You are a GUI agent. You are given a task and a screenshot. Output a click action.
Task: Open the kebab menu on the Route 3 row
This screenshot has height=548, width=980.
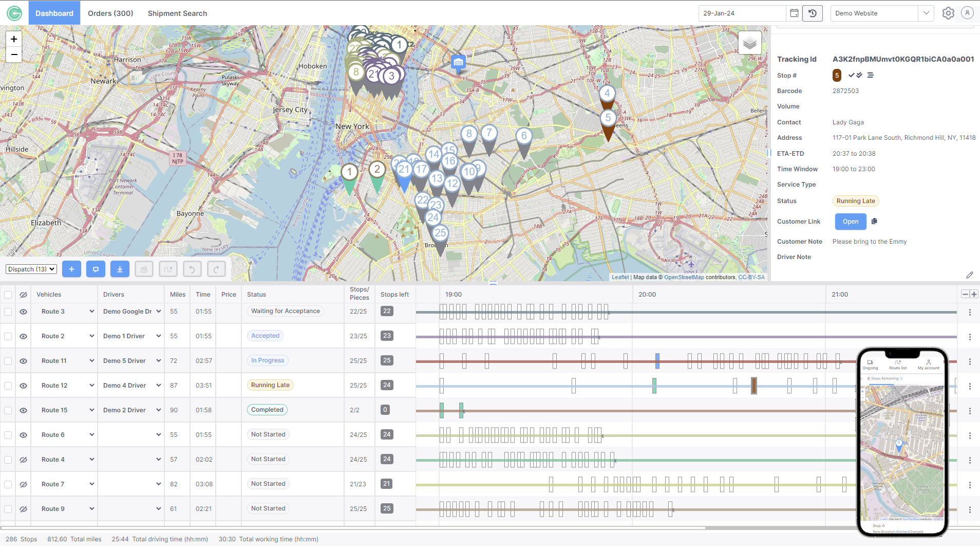click(970, 312)
